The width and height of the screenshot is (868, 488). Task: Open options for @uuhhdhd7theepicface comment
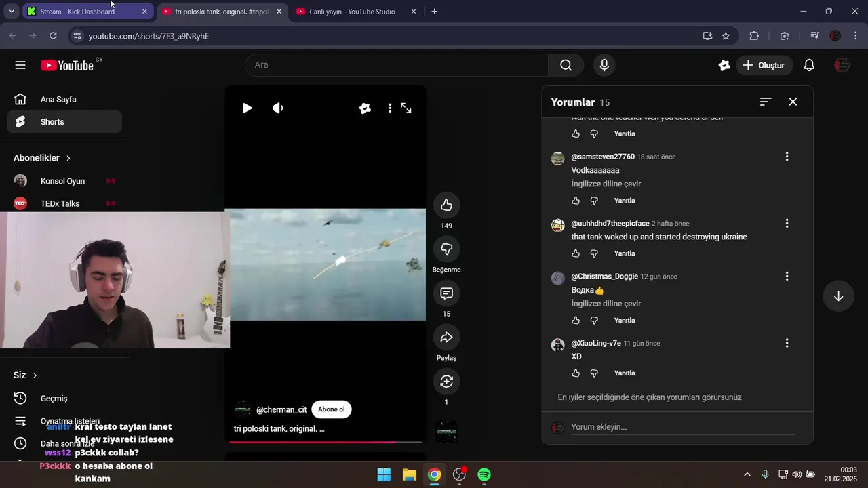(x=787, y=223)
